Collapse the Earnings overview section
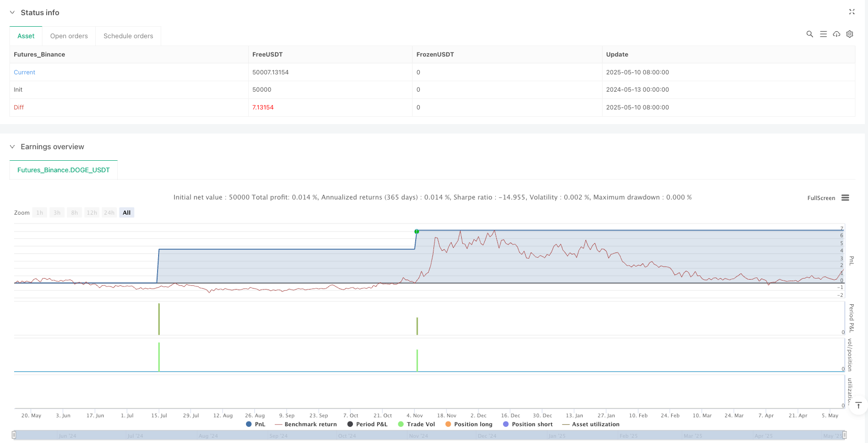Image resolution: width=868 pixels, height=443 pixels. click(x=12, y=147)
